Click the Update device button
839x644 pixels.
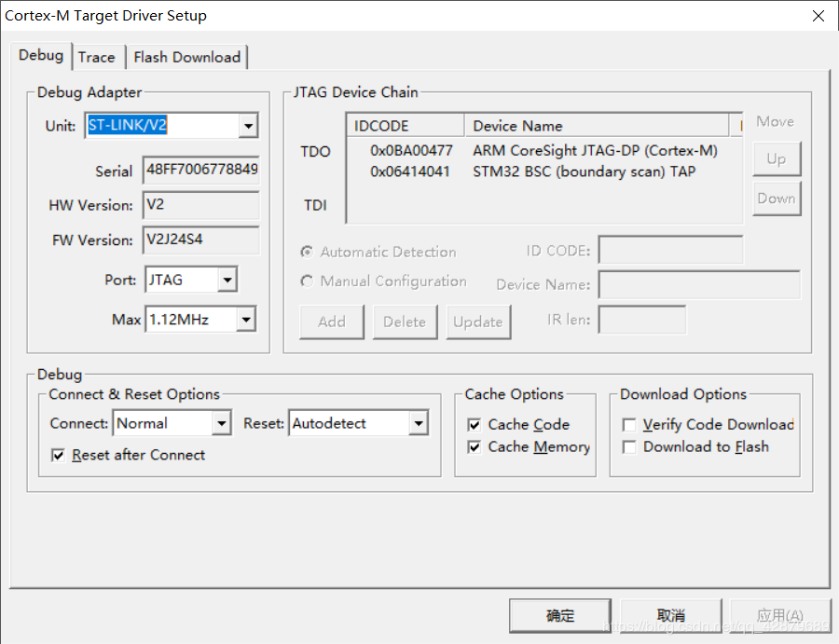pyautogui.click(x=478, y=322)
